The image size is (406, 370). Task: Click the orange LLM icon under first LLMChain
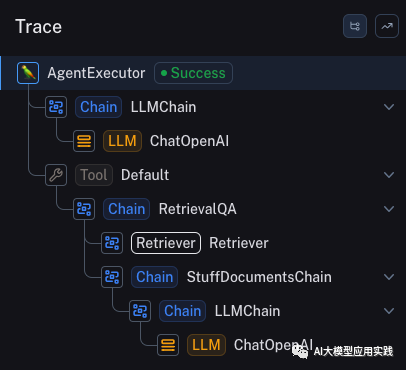[x=84, y=141]
